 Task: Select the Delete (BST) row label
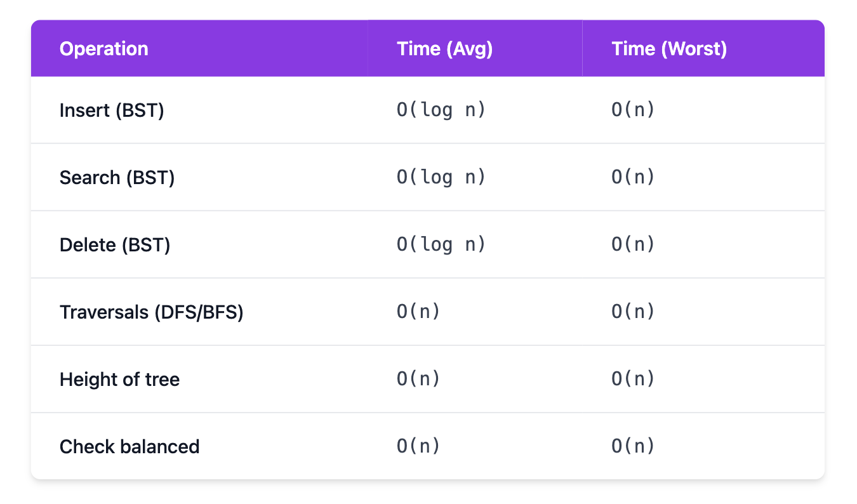point(115,245)
